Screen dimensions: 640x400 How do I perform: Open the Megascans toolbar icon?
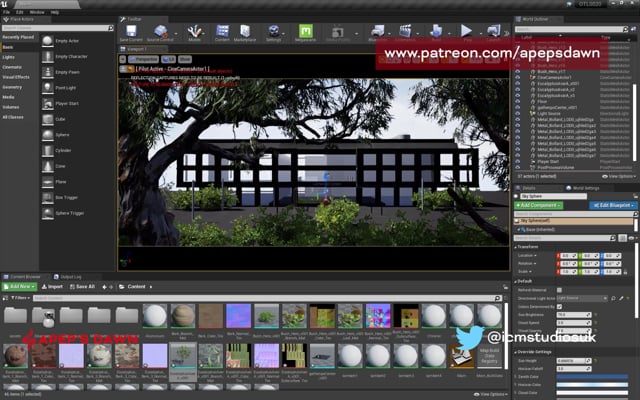coord(306,31)
